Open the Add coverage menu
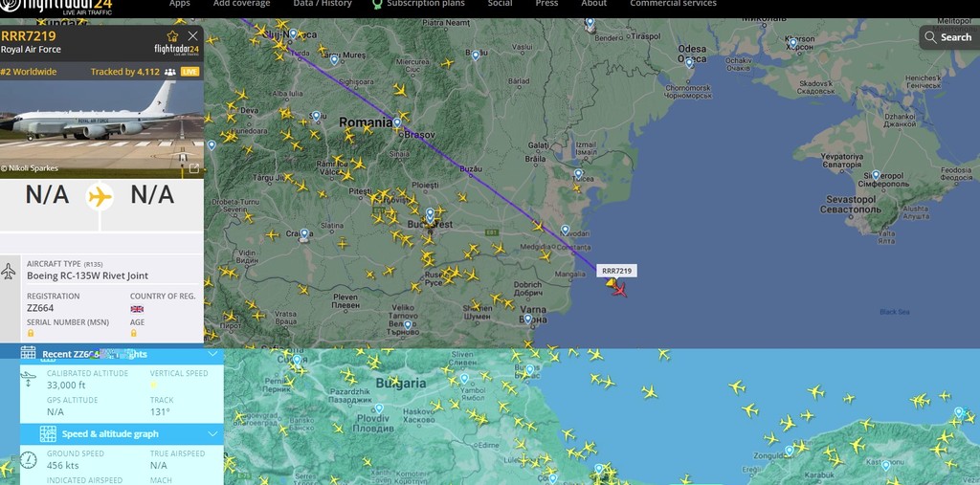 [242, 4]
